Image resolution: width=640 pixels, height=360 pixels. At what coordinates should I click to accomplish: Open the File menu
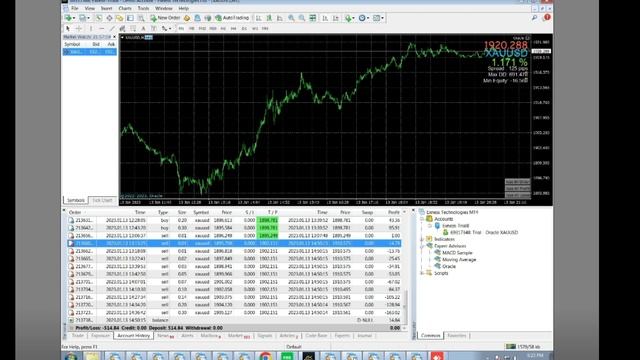click(75, 8)
